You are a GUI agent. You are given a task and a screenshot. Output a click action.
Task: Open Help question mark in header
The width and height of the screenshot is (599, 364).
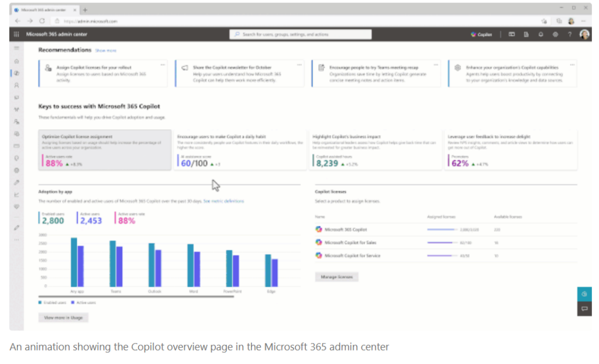click(570, 34)
